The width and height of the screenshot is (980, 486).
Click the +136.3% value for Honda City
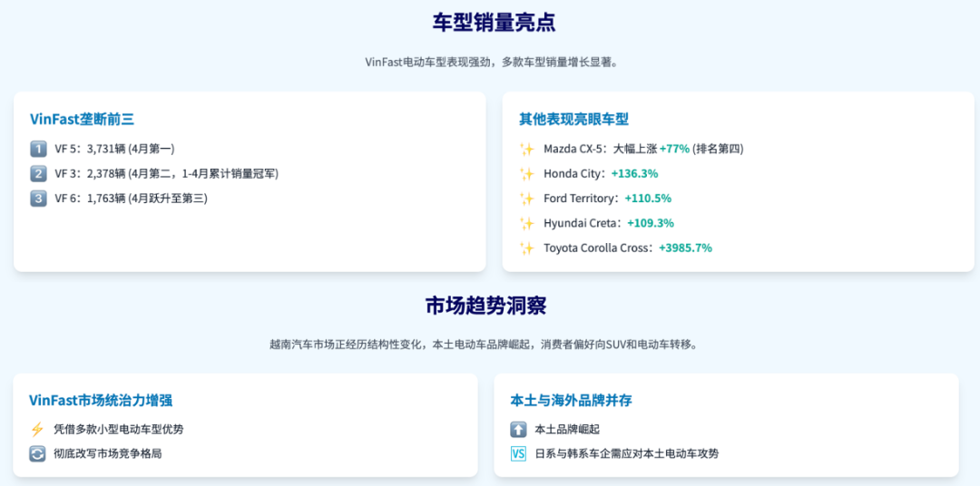click(634, 174)
